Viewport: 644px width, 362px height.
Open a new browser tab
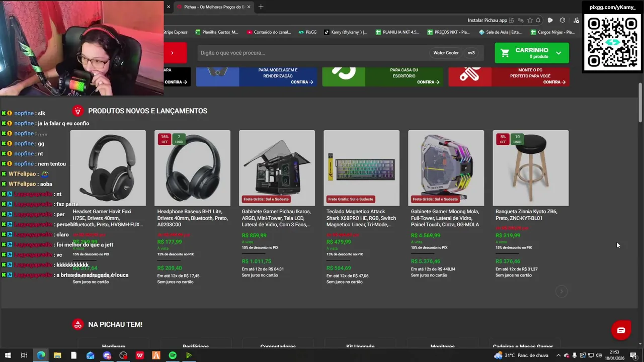261,7
